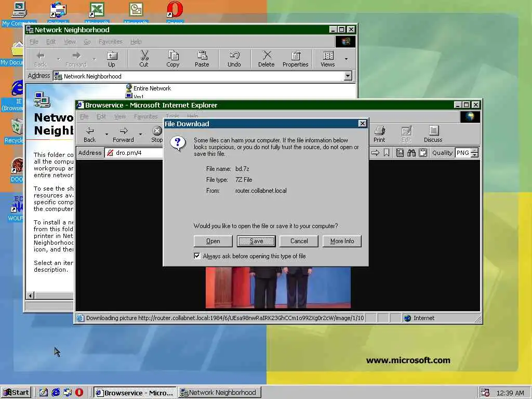Click the Internet Explorer address field with dro.pm/4
The width and height of the screenshot is (532, 399).
point(135,153)
